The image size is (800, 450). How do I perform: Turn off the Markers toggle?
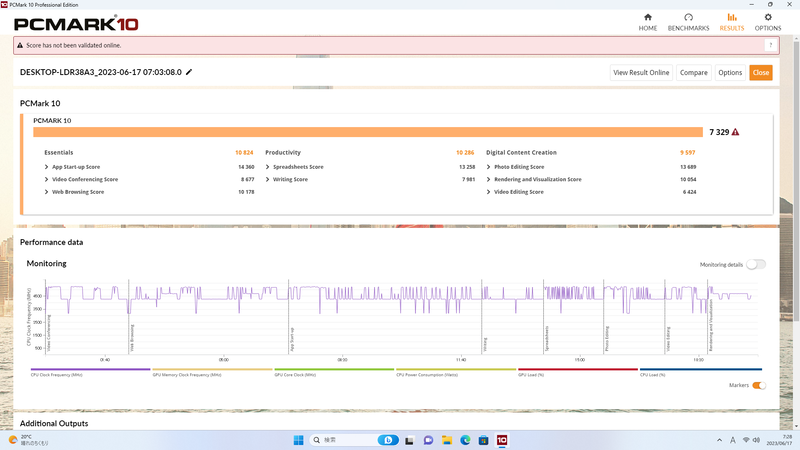[x=759, y=385]
